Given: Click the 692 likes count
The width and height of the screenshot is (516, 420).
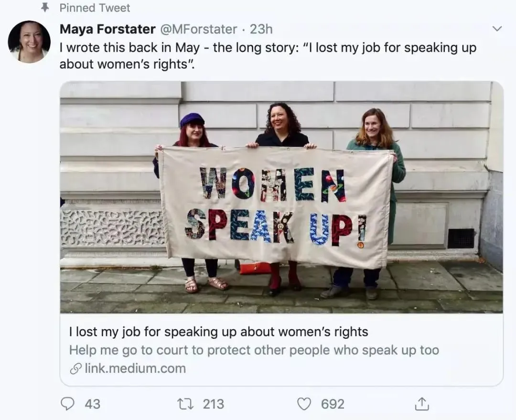Looking at the screenshot, I should point(333,404).
